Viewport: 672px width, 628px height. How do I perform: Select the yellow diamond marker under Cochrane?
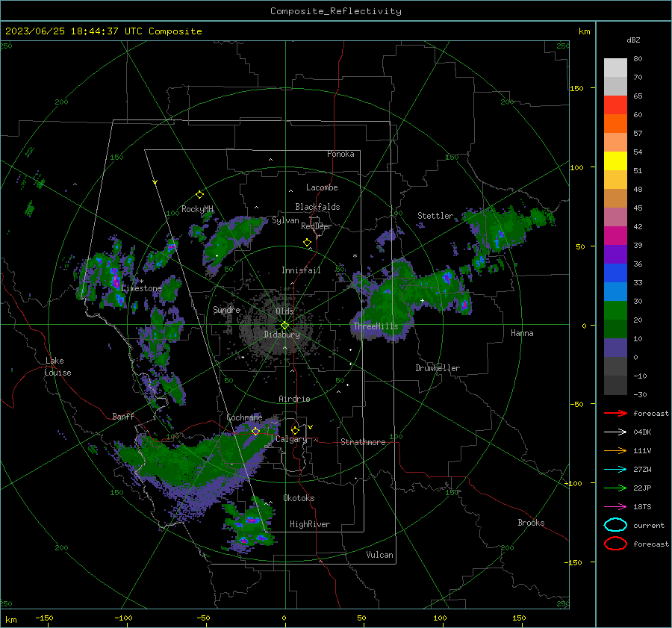click(255, 432)
